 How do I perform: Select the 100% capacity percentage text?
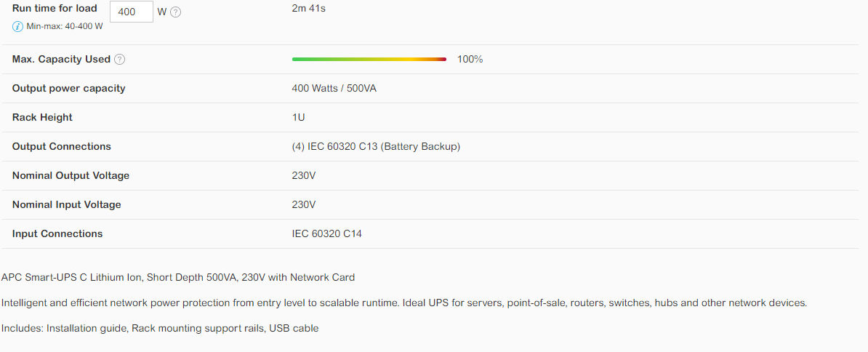tap(470, 59)
